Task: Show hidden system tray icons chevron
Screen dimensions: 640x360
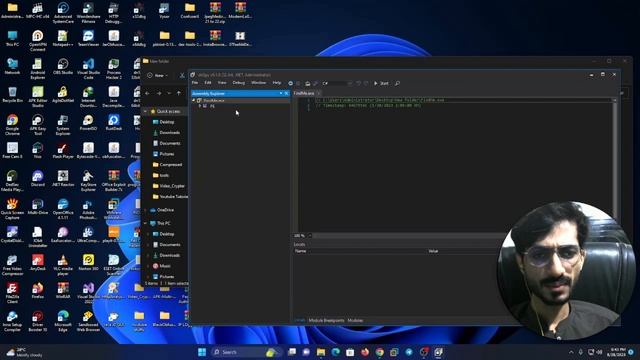Action: pos(571,352)
